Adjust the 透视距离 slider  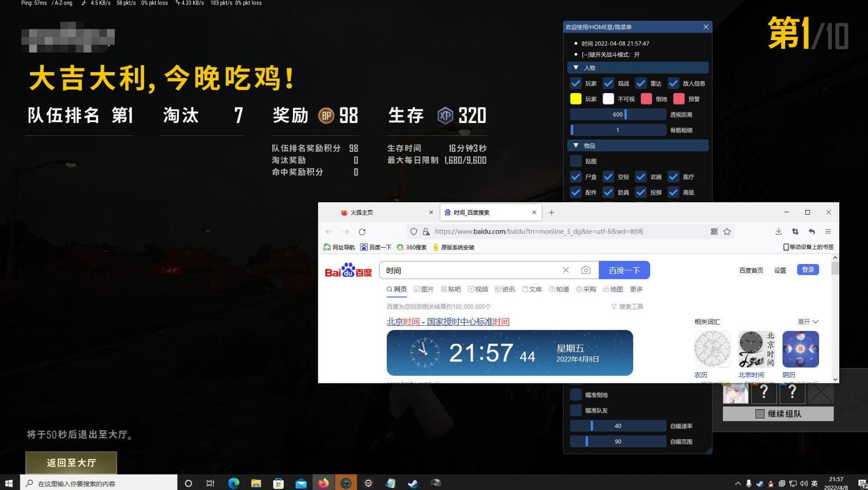tap(618, 115)
